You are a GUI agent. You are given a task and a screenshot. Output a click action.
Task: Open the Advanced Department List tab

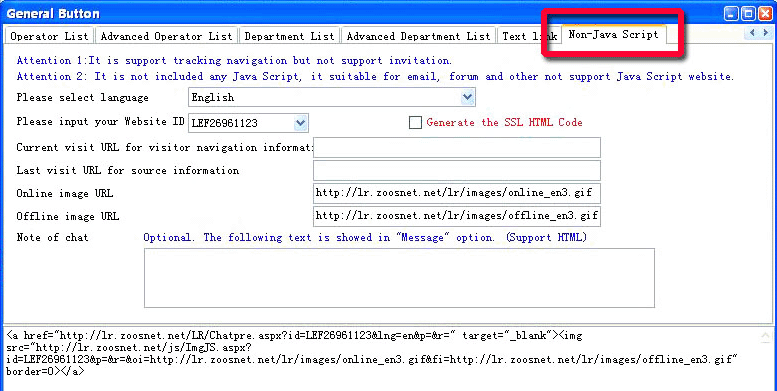(x=418, y=36)
